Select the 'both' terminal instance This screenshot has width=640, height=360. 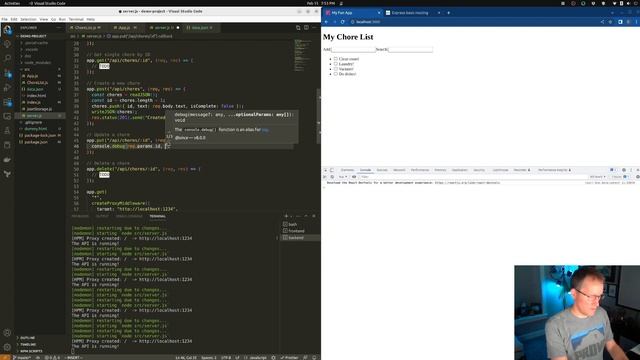[293, 224]
